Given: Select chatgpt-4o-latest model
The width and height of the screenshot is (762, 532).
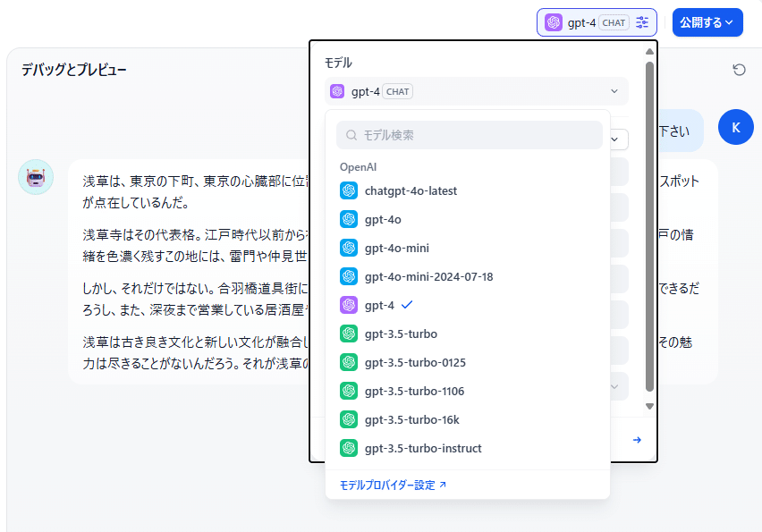Looking at the screenshot, I should pyautogui.click(x=468, y=190).
